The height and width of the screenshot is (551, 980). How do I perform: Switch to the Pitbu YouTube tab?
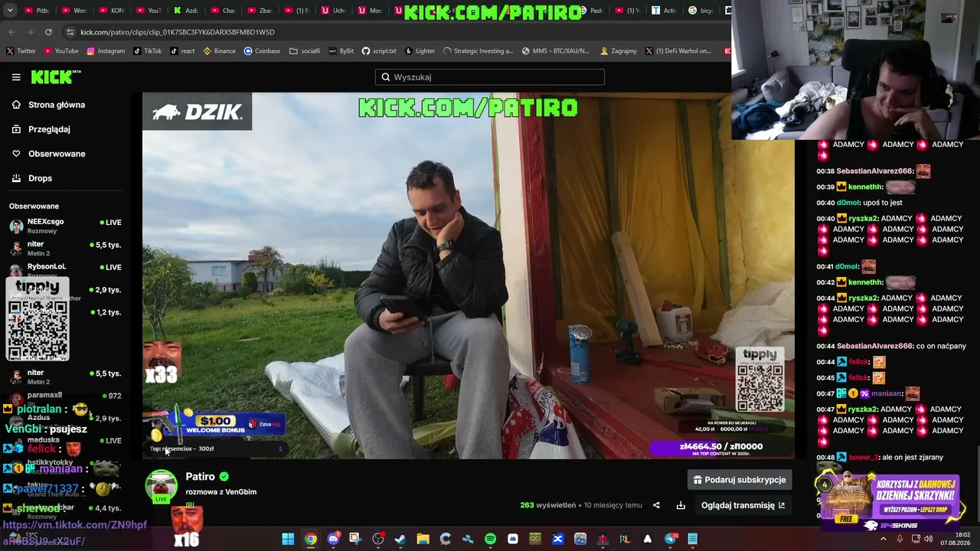pyautogui.click(x=37, y=11)
